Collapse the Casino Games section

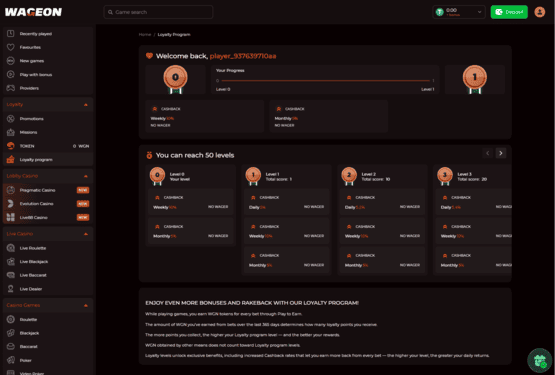(x=86, y=305)
